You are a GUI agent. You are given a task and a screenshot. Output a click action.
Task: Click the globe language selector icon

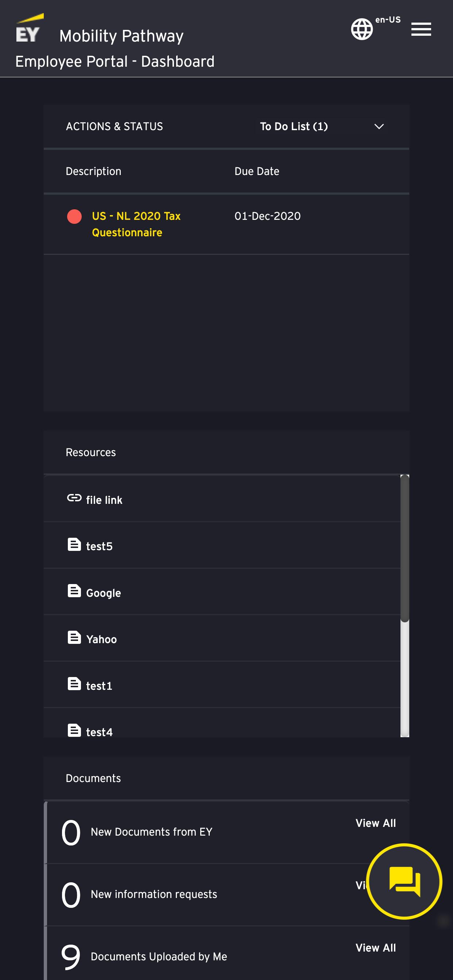click(362, 29)
